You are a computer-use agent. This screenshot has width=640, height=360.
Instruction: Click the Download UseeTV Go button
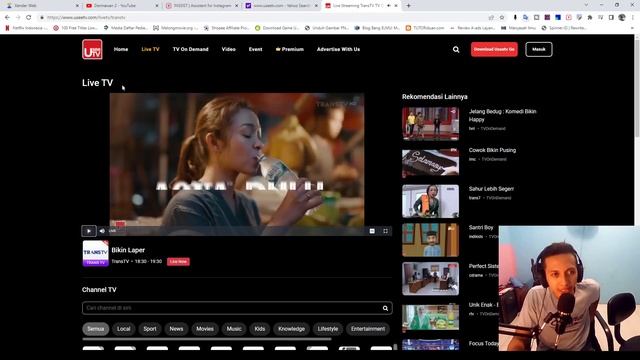coord(494,49)
